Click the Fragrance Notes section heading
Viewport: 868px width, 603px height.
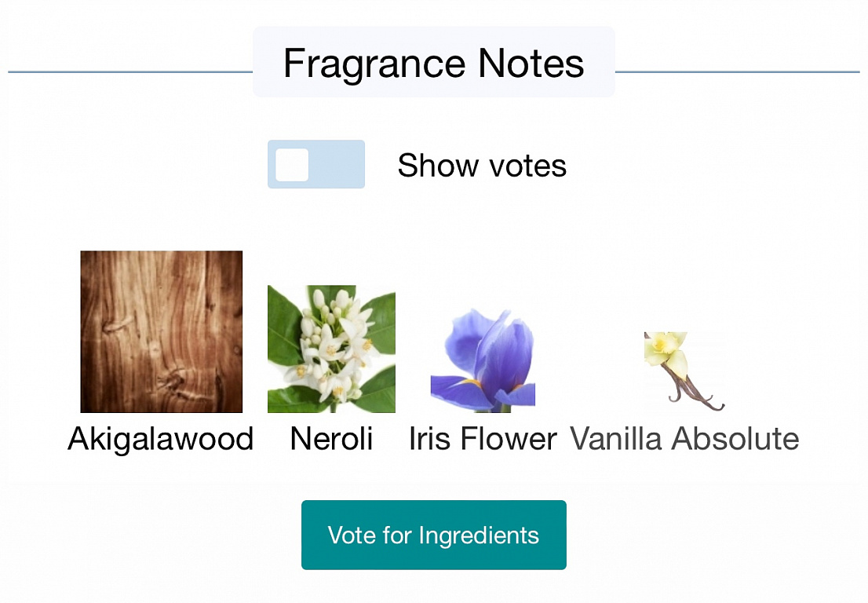pos(433,63)
